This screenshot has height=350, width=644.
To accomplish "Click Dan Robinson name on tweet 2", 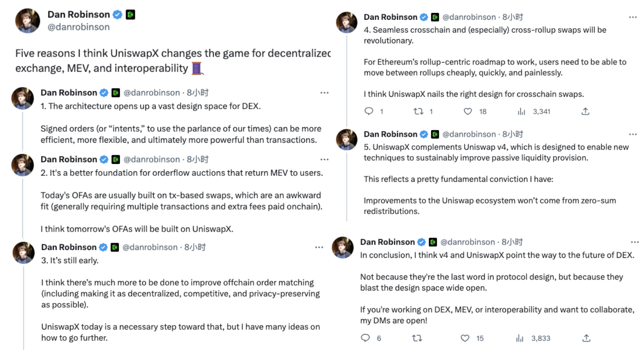I will click(69, 159).
